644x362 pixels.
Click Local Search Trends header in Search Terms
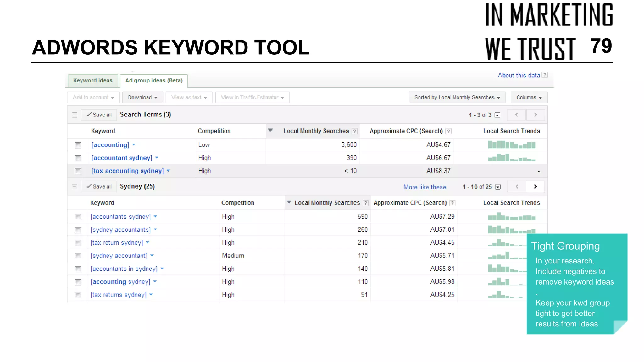[x=512, y=131]
